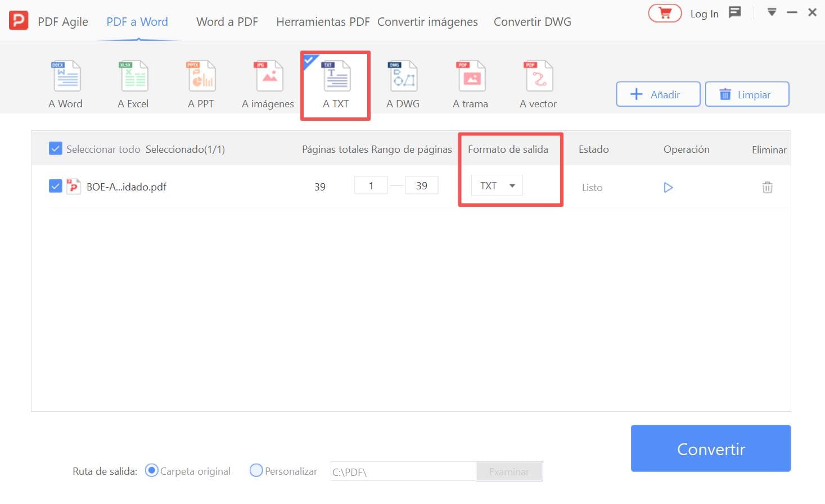
Task: Choose the A DWG conversion icon
Action: point(403,77)
